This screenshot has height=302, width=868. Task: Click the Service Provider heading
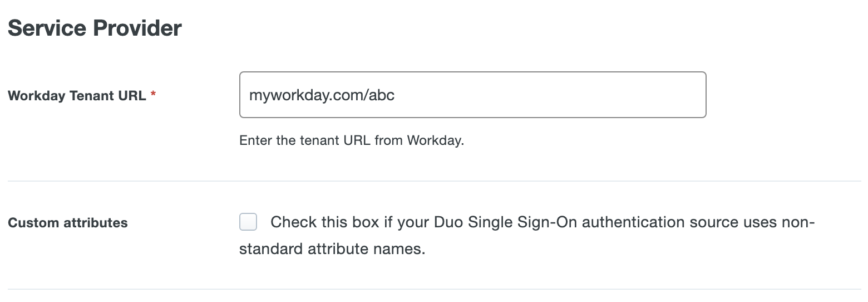pos(95,28)
